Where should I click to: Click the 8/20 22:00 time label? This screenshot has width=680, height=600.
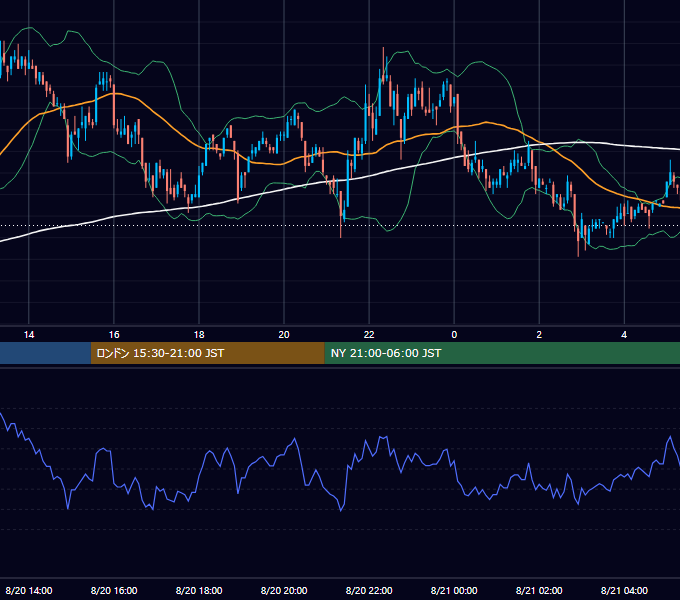point(369,590)
